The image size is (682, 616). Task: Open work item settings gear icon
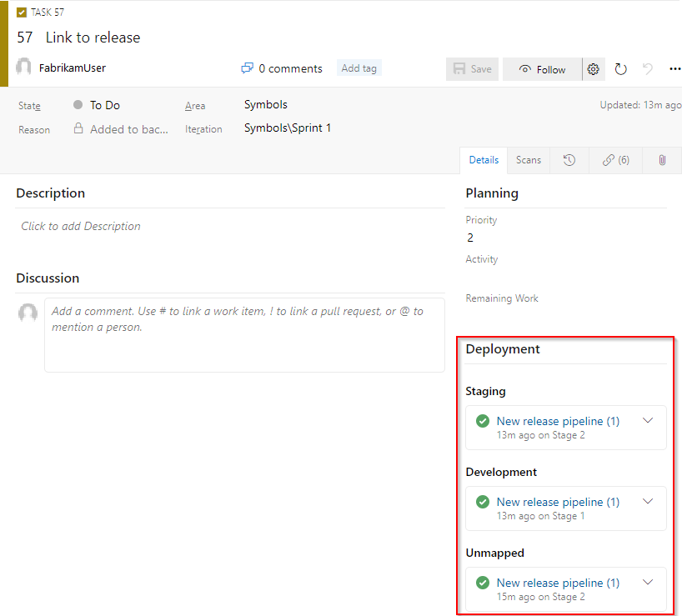point(593,69)
